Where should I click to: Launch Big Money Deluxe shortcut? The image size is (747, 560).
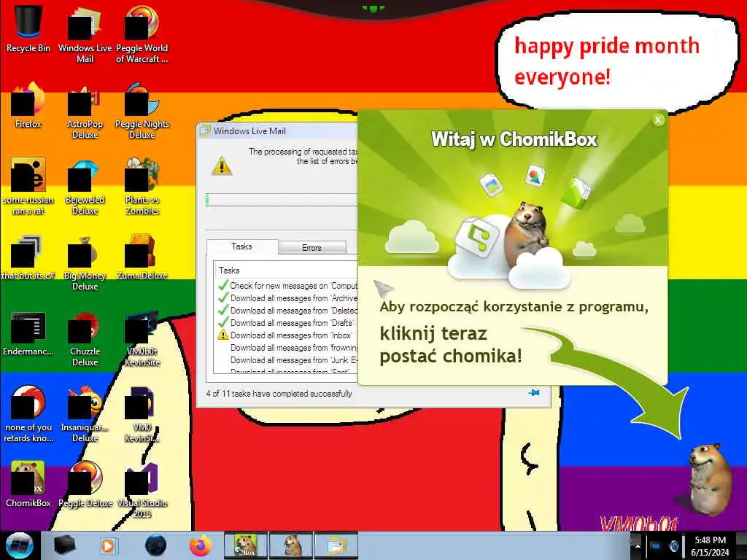tap(85, 262)
